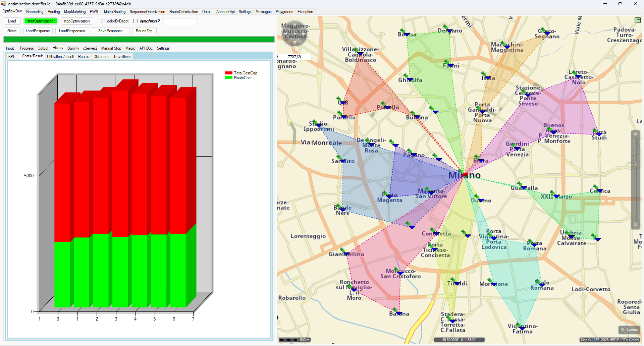Open the SequenceOptimization menu
The image size is (644, 346).
pyautogui.click(x=147, y=12)
